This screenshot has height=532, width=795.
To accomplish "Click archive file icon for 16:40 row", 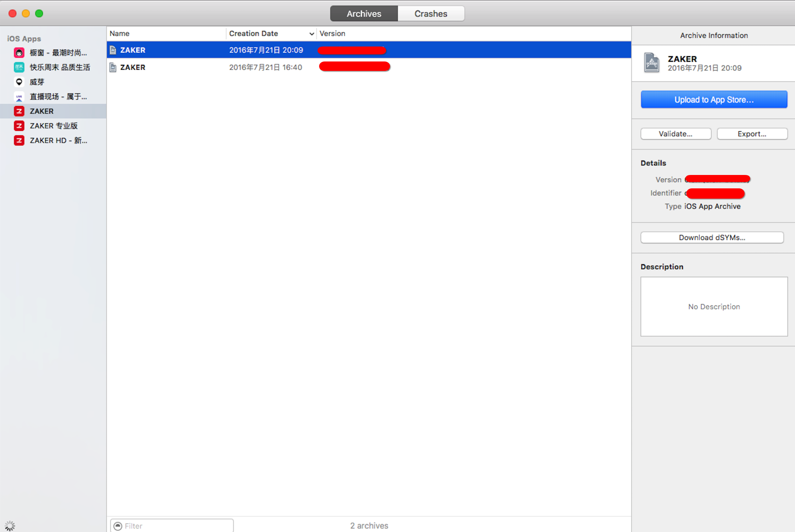I will [113, 67].
